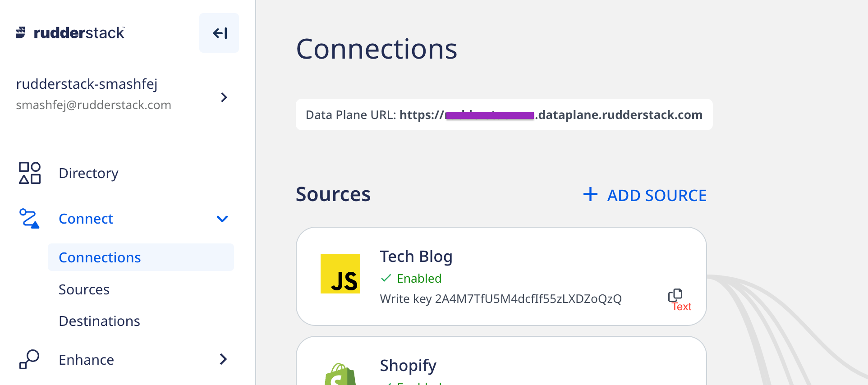This screenshot has height=385, width=868.
Task: Click the RudderStack logo
Action: pos(70,32)
